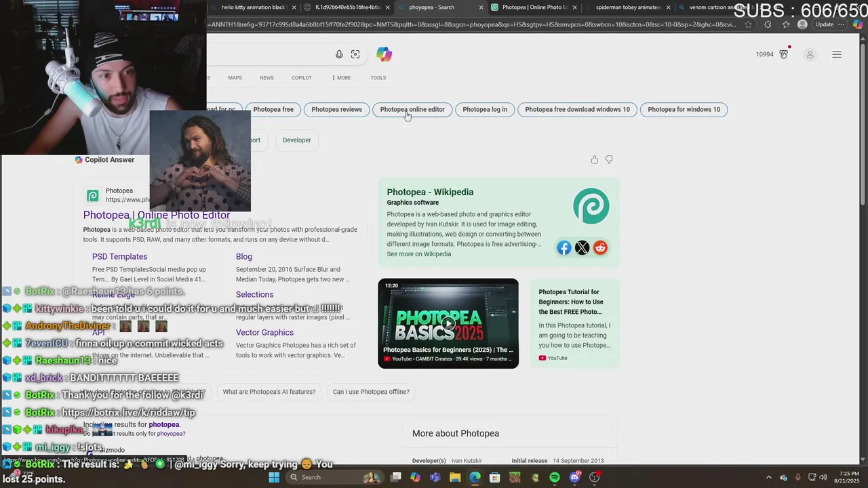The width and height of the screenshot is (868, 488).
Task: Launch Microsoft Teams from taskbar
Action: pyautogui.click(x=435, y=477)
